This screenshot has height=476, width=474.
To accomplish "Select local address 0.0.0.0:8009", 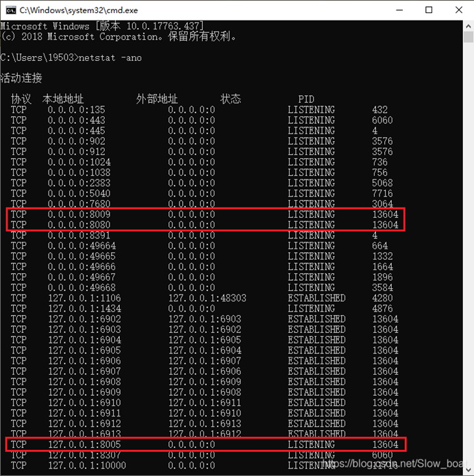I will [79, 214].
